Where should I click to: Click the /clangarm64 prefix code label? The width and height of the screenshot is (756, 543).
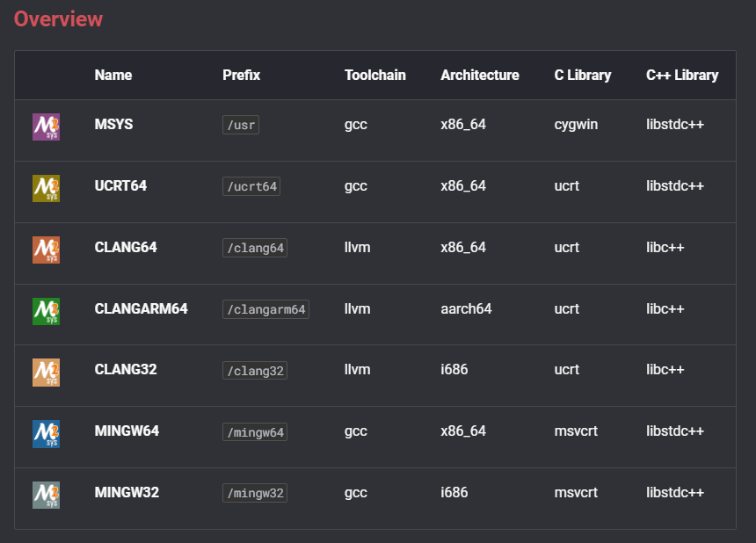tap(265, 309)
